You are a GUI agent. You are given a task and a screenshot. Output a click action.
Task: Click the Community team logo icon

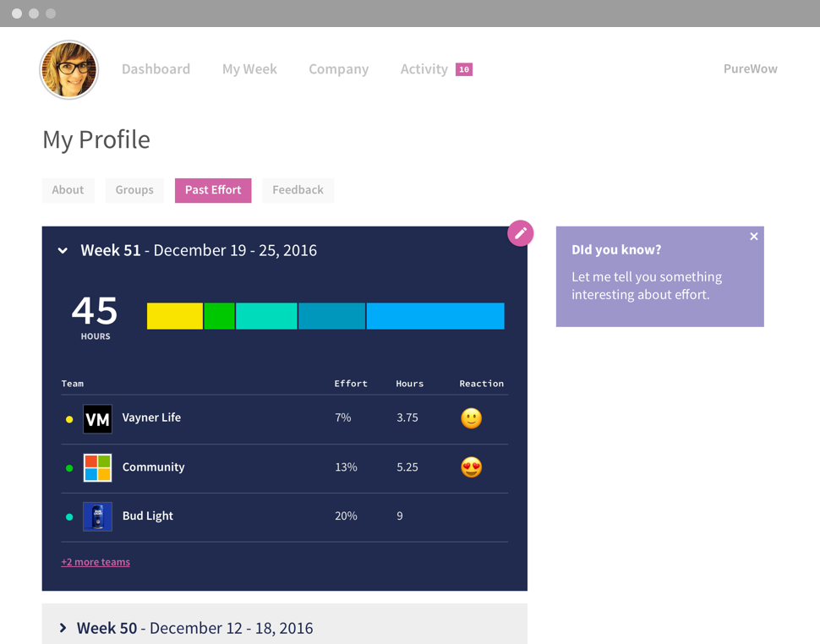(x=97, y=467)
